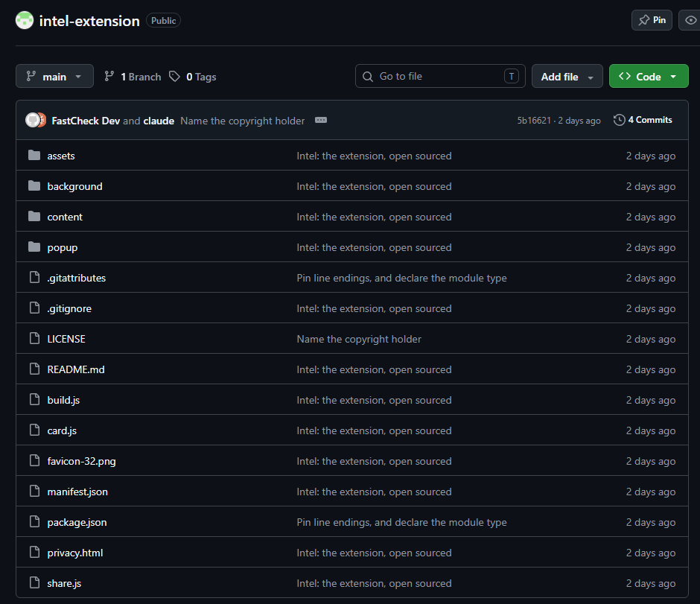
Task: Open the popup folder name
Action: point(63,247)
